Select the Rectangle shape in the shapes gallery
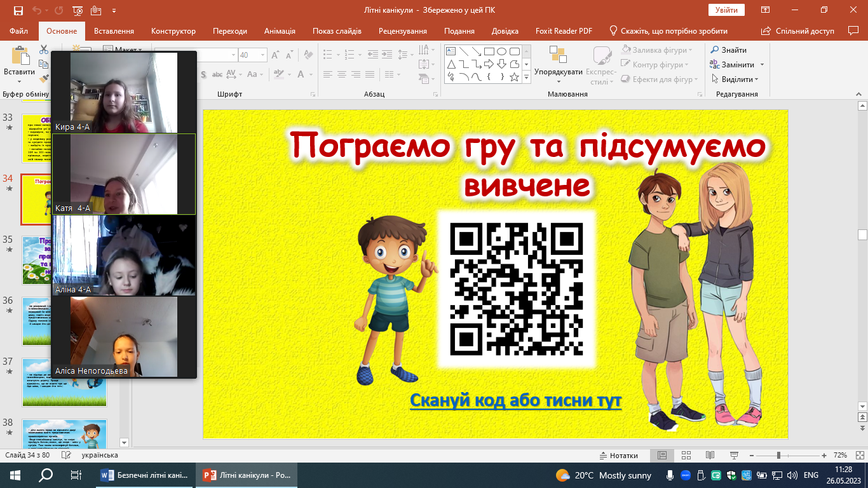The image size is (868, 488). pyautogui.click(x=489, y=51)
